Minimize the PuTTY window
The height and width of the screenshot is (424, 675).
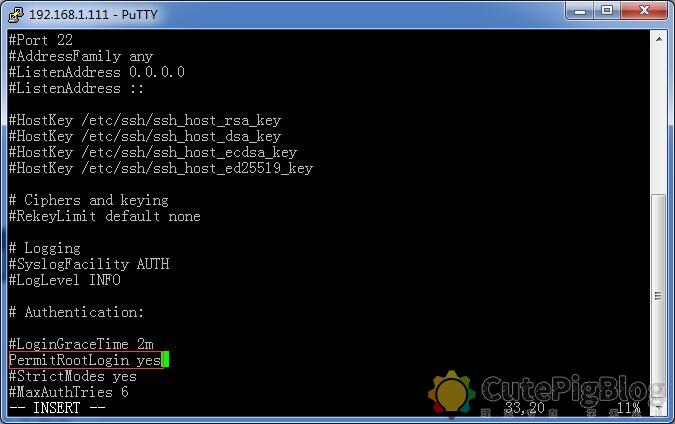(x=580, y=11)
